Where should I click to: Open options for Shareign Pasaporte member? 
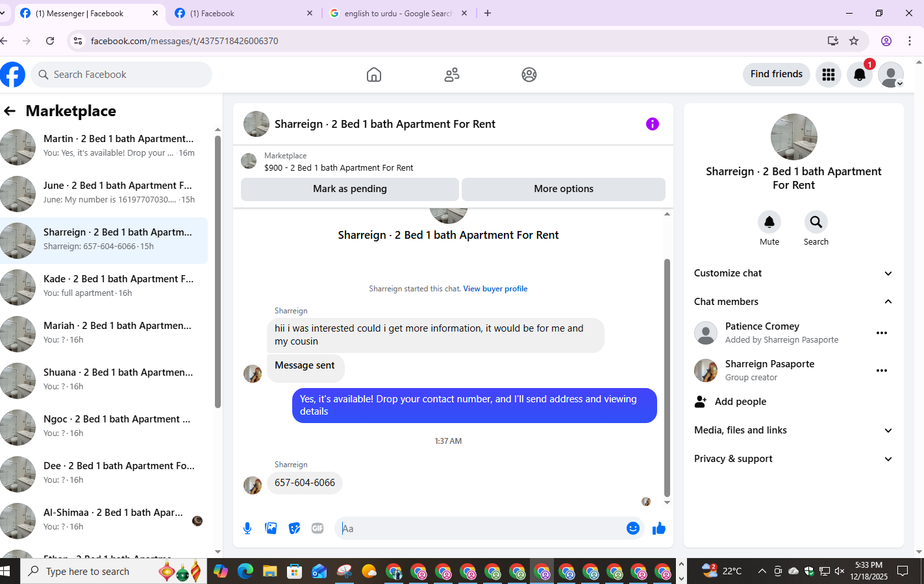coord(882,371)
